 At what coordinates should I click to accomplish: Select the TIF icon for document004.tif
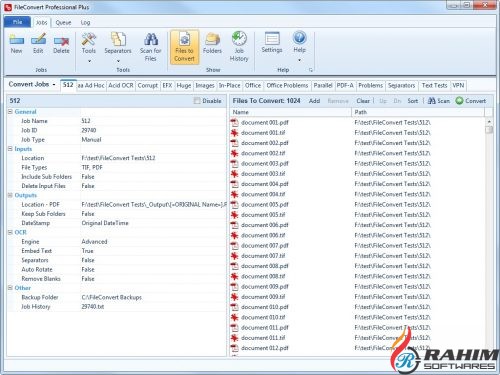[235, 194]
